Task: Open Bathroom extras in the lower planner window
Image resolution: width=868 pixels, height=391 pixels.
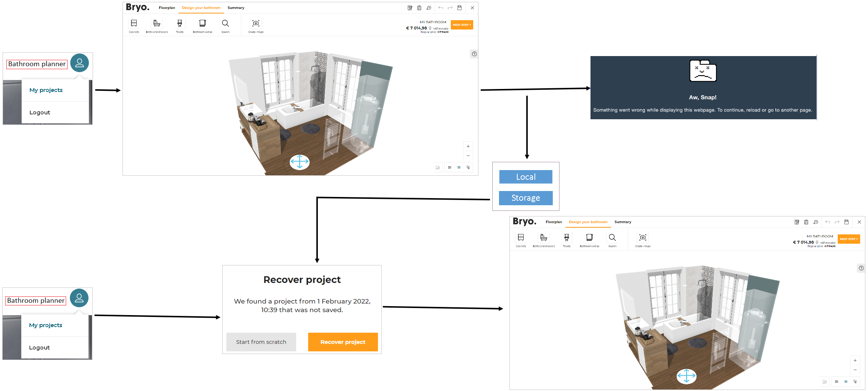Action: coord(589,238)
